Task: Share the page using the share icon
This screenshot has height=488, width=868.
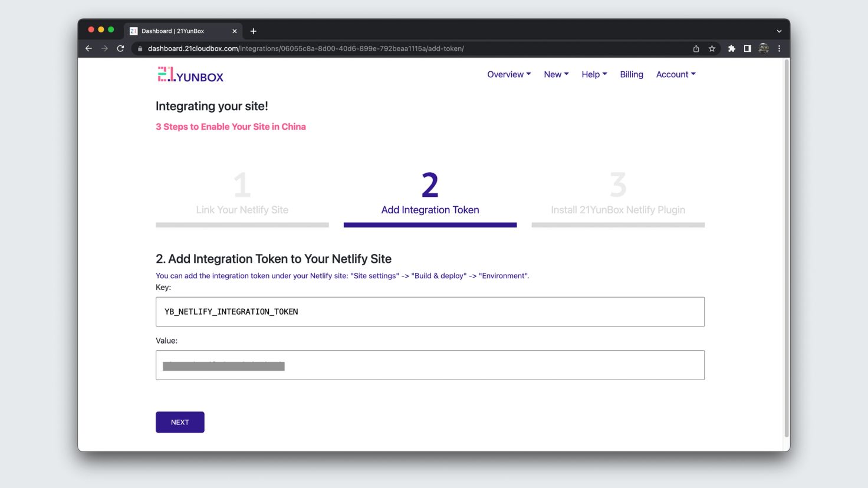Action: tap(696, 48)
